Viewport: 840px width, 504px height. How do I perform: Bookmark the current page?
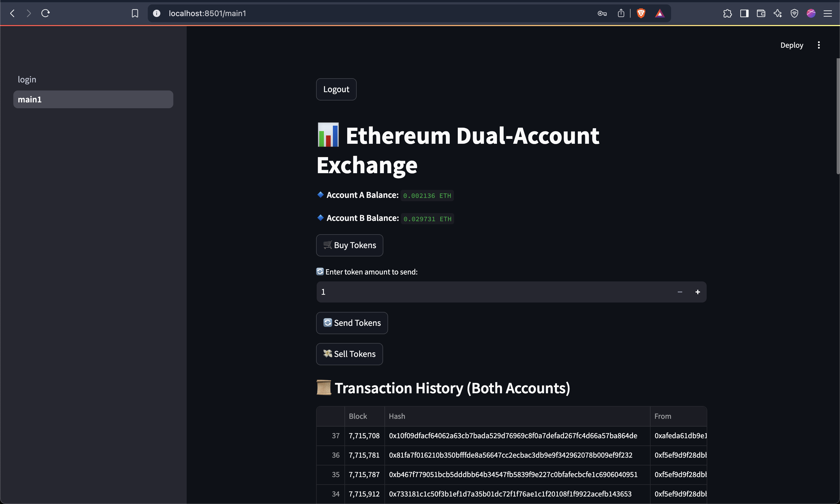[x=135, y=13]
